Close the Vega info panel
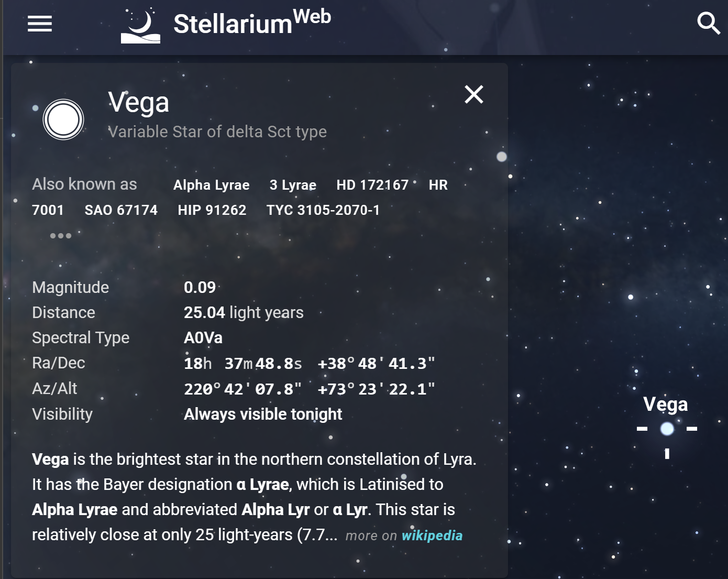This screenshot has height=579, width=728. [x=474, y=94]
